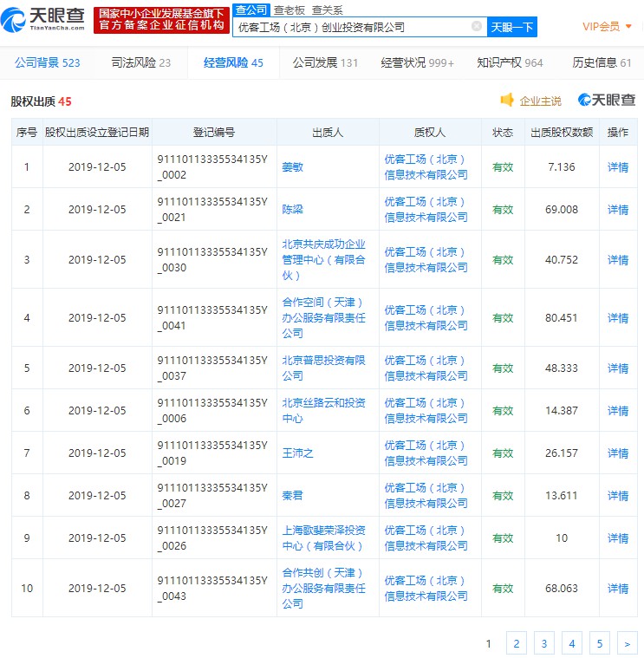644x658 pixels.
Task: Click the 企业主说 megaphone icon
Action: click(507, 101)
